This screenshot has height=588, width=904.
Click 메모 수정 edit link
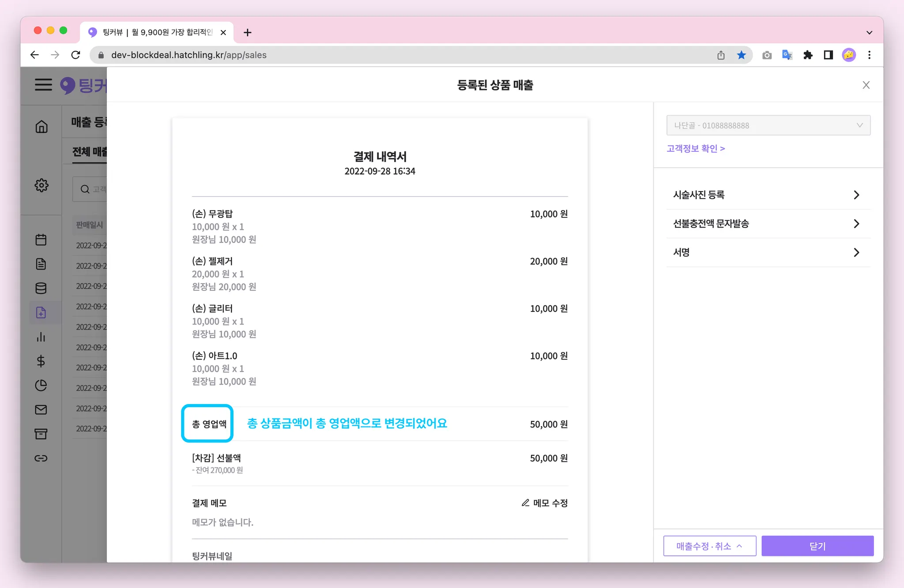coord(545,503)
